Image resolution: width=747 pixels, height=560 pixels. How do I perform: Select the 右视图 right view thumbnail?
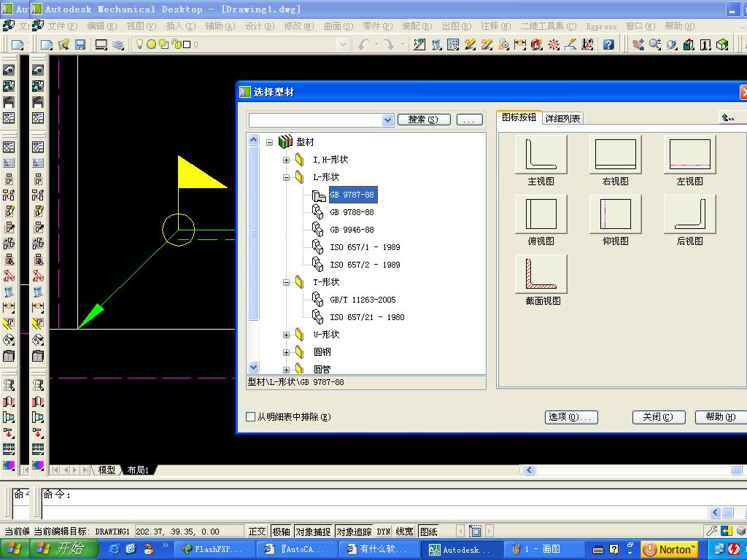tap(615, 155)
